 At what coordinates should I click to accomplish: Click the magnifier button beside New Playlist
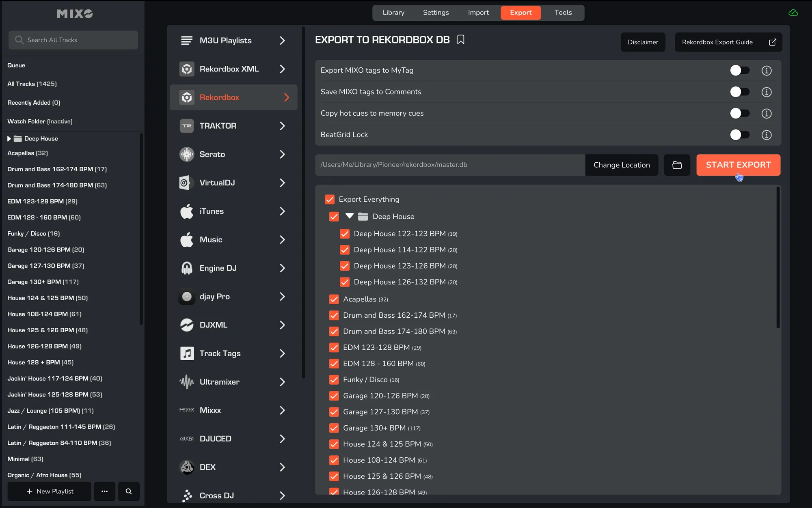[129, 491]
